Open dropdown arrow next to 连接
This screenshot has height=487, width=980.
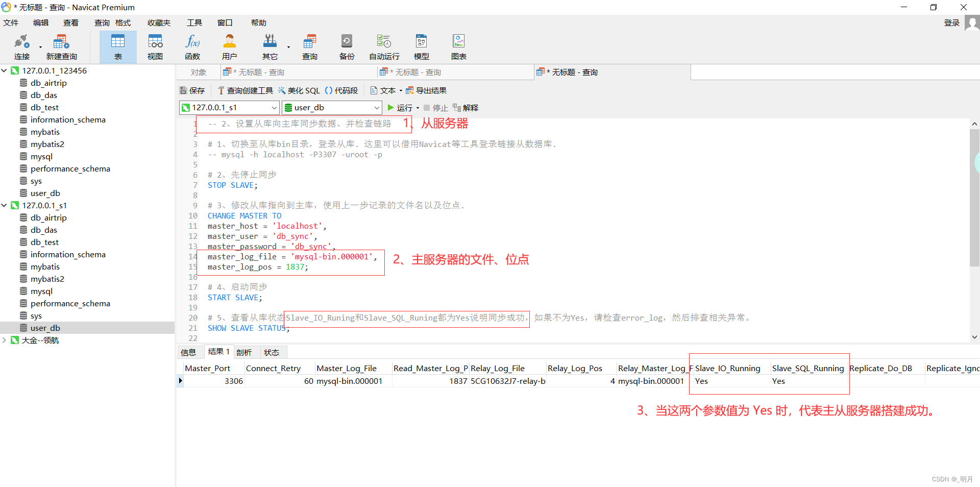(40, 47)
